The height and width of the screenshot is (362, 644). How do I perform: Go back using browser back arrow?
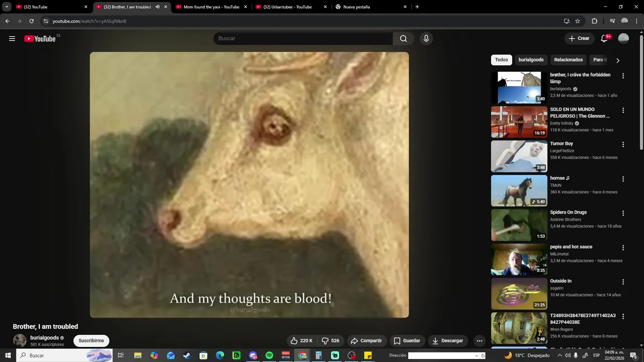(7, 21)
